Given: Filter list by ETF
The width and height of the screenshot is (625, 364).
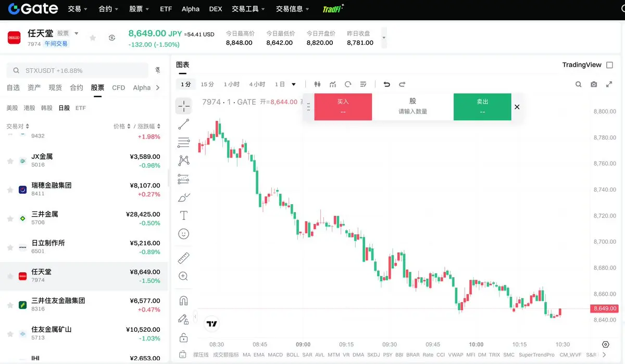Looking at the screenshot, I should (x=80, y=108).
